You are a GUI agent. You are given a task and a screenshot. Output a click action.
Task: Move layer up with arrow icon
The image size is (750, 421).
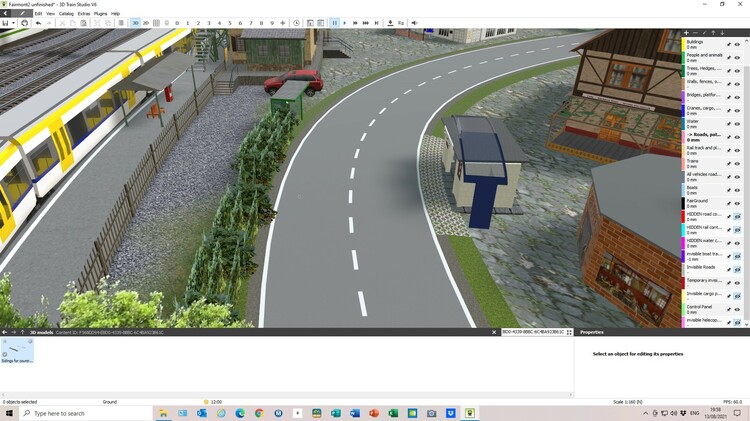(x=713, y=33)
